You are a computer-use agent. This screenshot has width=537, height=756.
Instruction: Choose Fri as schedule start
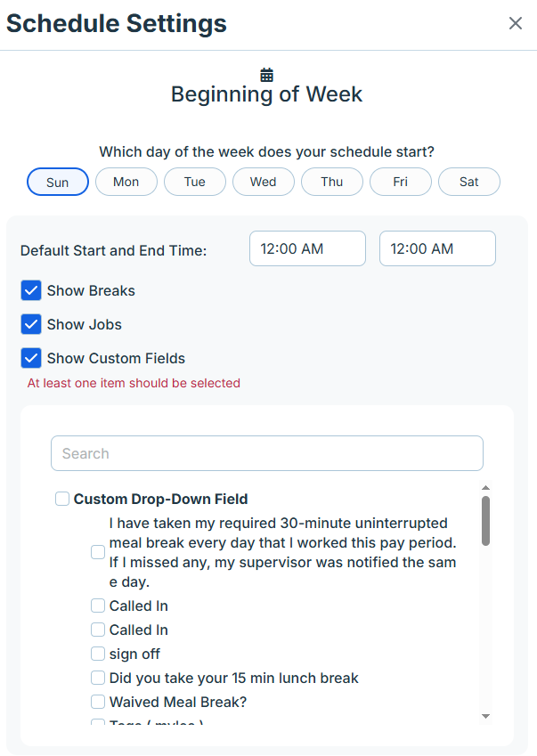coord(401,182)
